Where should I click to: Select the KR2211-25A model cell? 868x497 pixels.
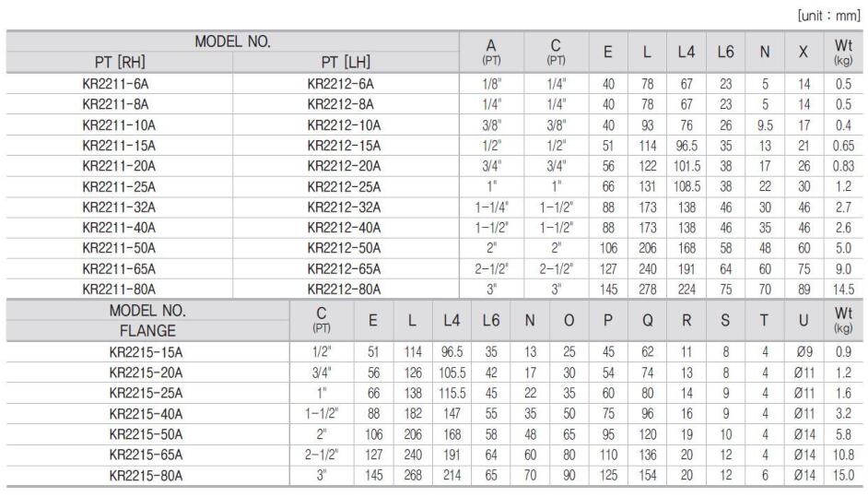tap(119, 187)
